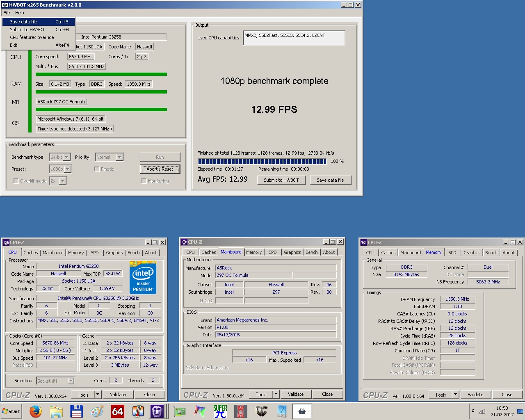
Task: Click the Run button
Action: pos(160,157)
